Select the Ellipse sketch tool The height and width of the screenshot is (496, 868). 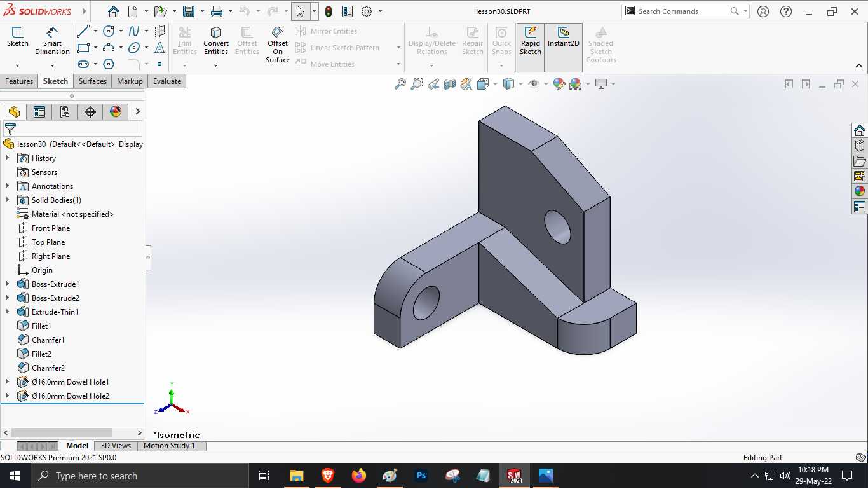(x=134, y=48)
